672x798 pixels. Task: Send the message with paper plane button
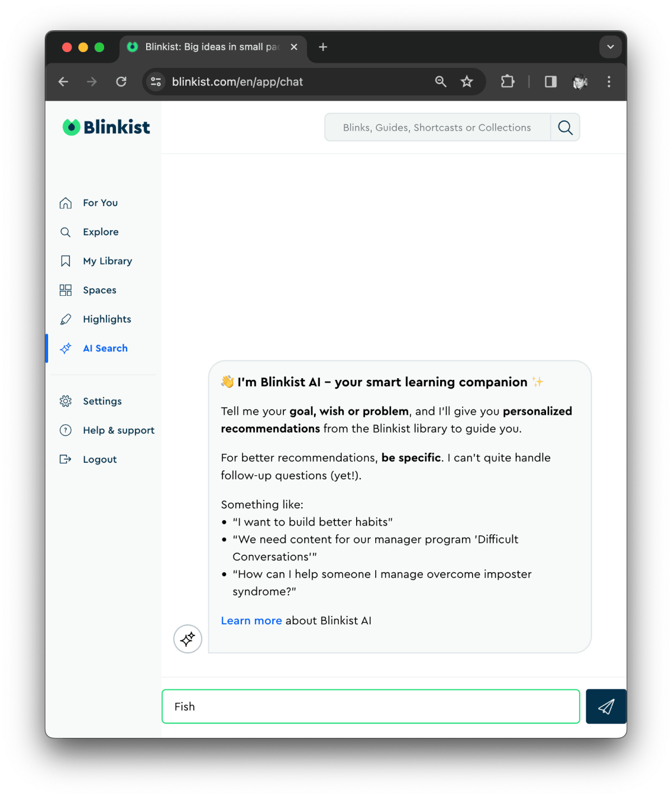(606, 707)
